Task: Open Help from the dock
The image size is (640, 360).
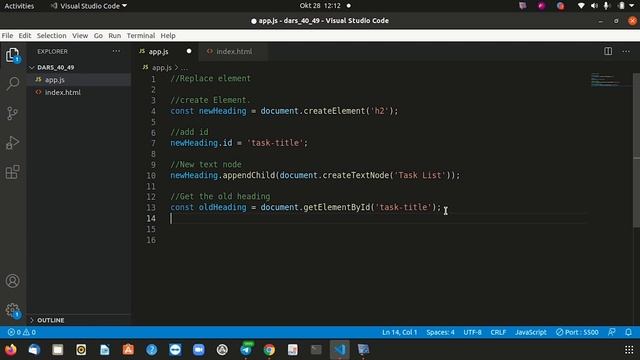Action: [x=151, y=350]
